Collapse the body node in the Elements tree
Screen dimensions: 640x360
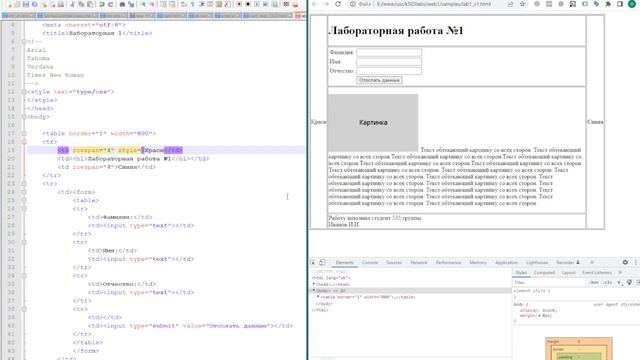[314, 291]
